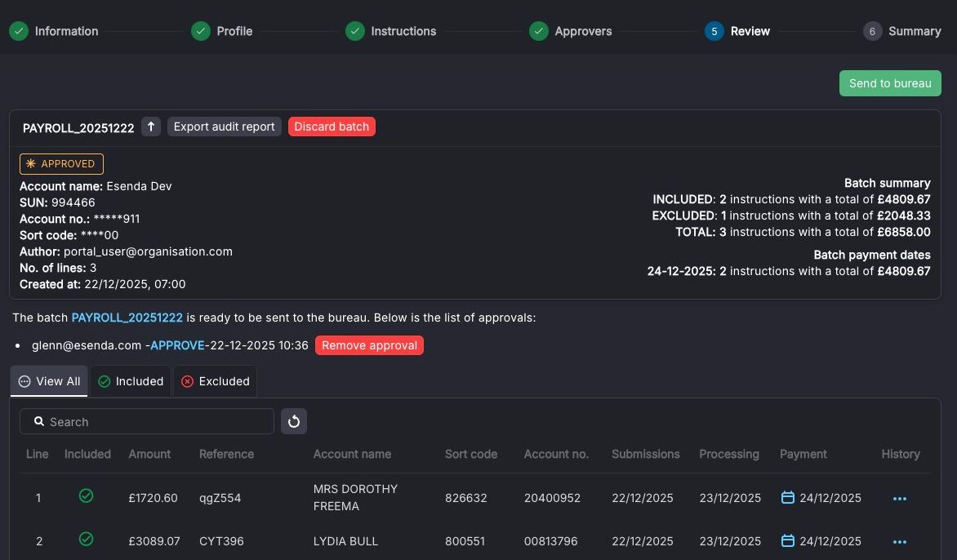Remove approval from glenn@esenda.com
Viewport: 957px width, 560px height.
coord(369,345)
